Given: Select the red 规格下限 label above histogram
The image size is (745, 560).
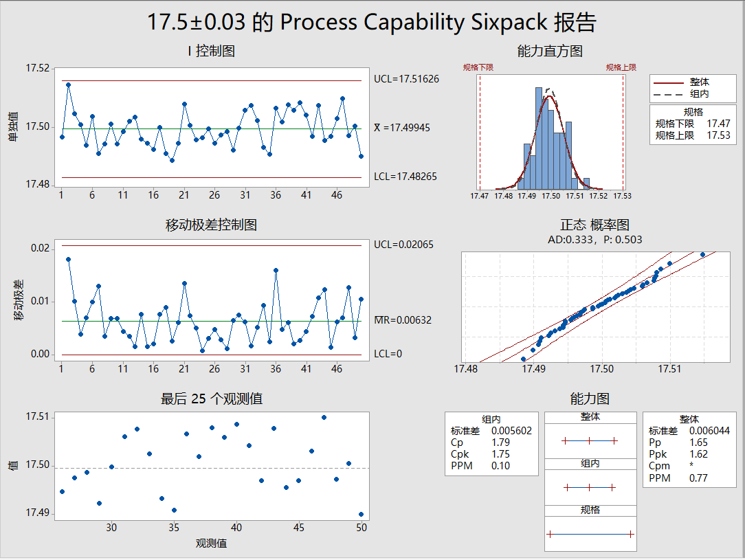Looking at the screenshot, I should click(478, 67).
